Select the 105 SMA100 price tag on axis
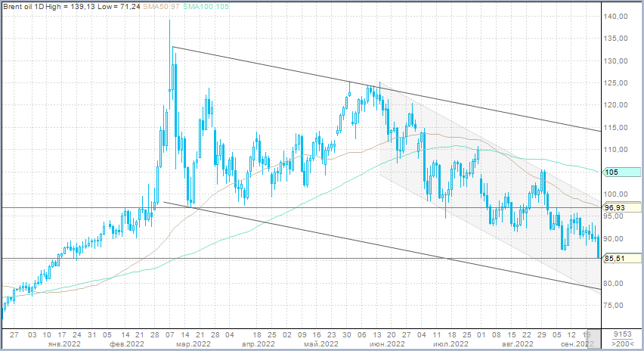644x351 pixels. coord(612,172)
